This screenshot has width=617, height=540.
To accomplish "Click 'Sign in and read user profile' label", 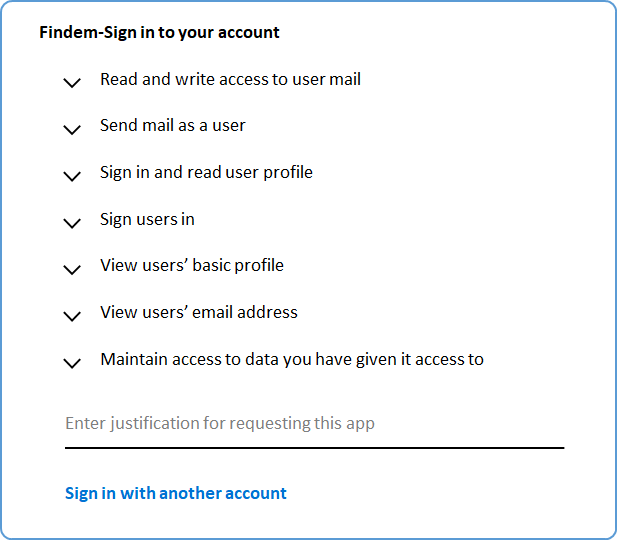I will point(206,172).
